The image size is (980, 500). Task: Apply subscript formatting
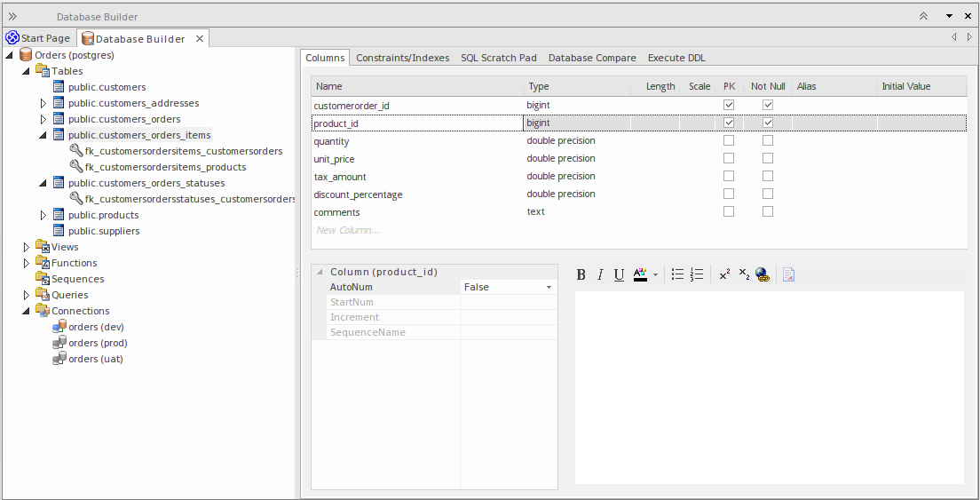(x=744, y=275)
